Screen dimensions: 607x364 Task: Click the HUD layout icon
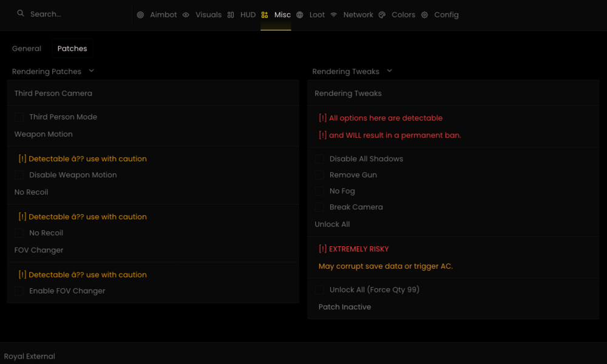[231, 15]
